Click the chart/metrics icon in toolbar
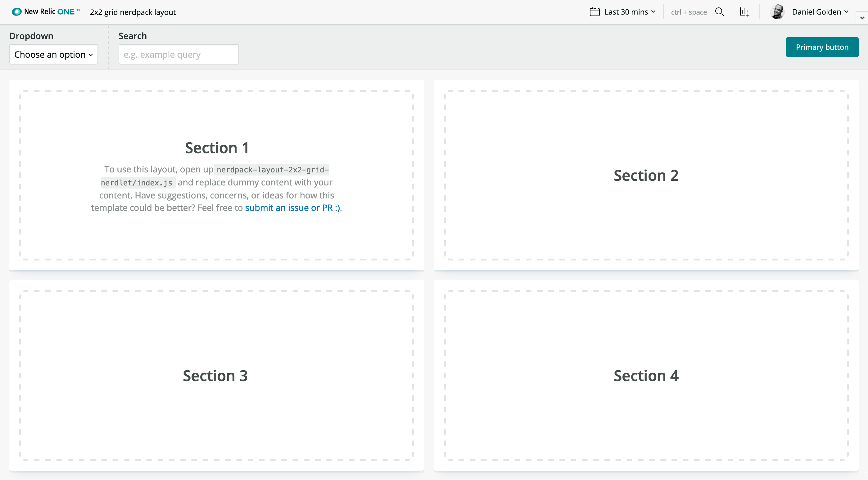The width and height of the screenshot is (868, 480). pos(744,12)
